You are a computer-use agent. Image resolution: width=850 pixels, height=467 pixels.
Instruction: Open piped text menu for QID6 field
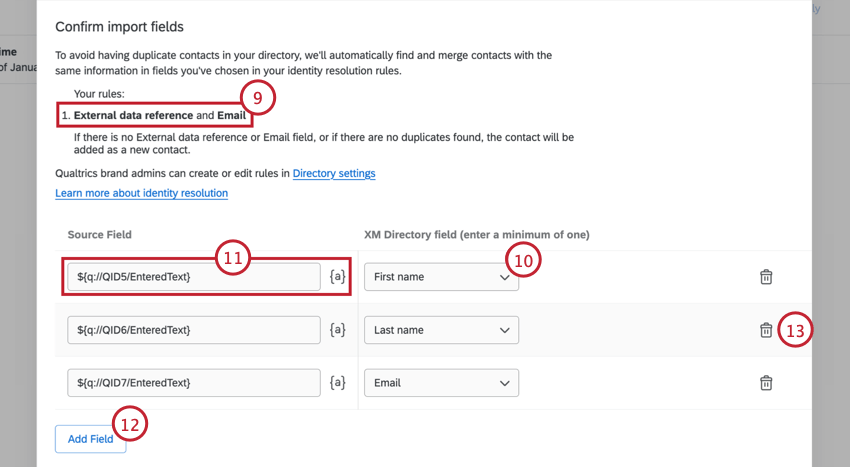point(338,330)
